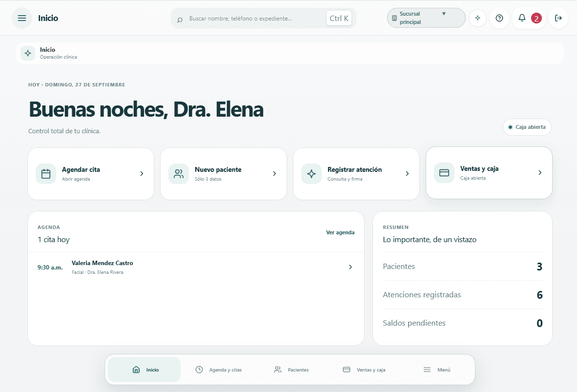Viewport: 577px width, 392px height.
Task: Open the Agendar cita card
Action: point(91,174)
